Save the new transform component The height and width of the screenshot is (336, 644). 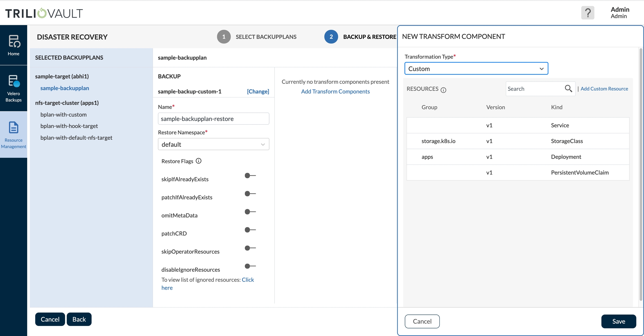pos(618,321)
